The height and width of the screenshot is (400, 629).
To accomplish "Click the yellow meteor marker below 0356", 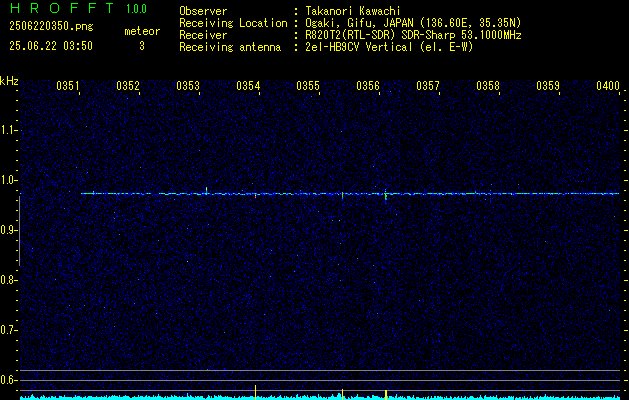I will [386, 394].
